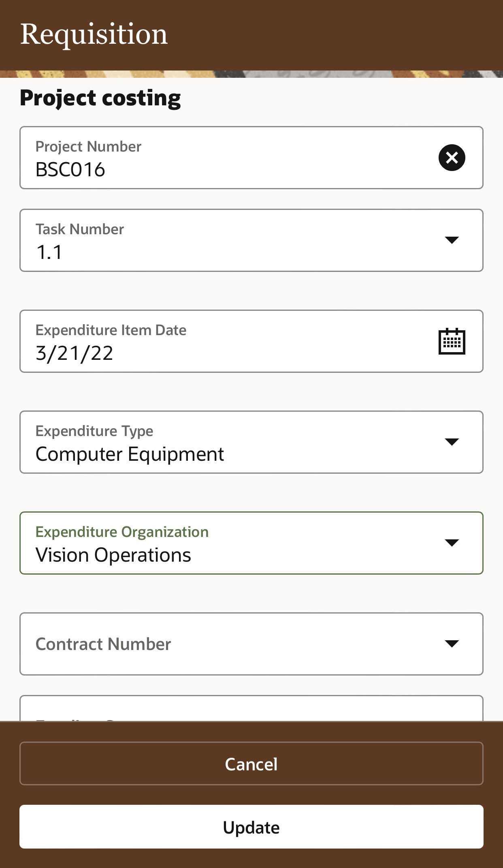Expand the Expenditure Organization dropdown arrow
503x868 pixels.
[x=452, y=543]
